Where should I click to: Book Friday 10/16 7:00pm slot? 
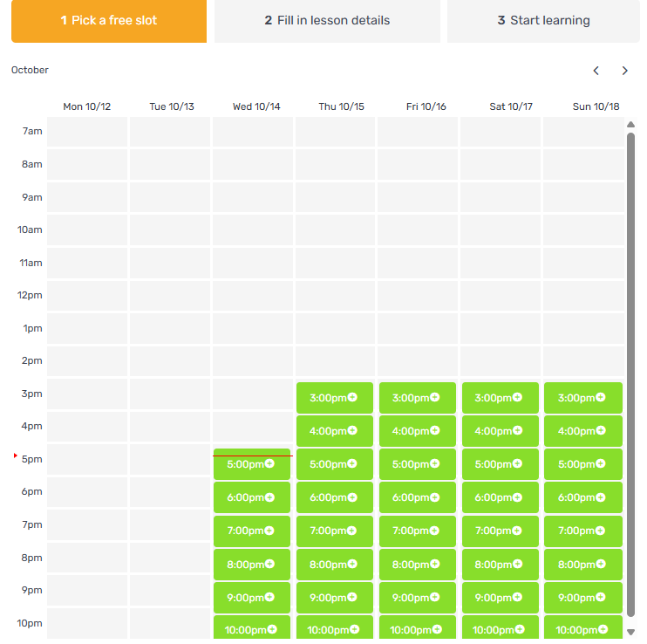pos(418,531)
